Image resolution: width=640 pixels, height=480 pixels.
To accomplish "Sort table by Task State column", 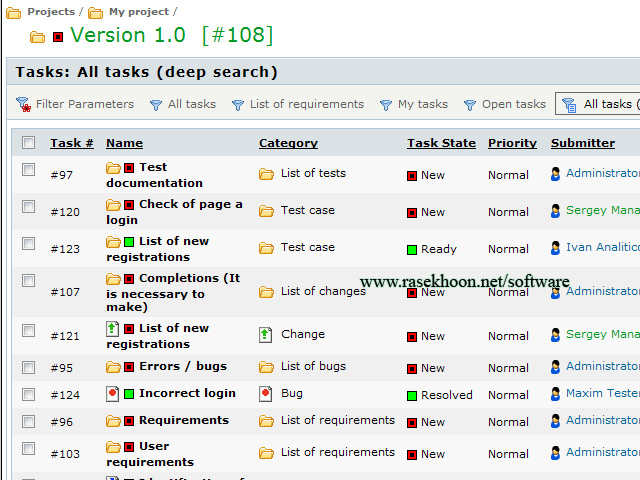I will point(441,143).
